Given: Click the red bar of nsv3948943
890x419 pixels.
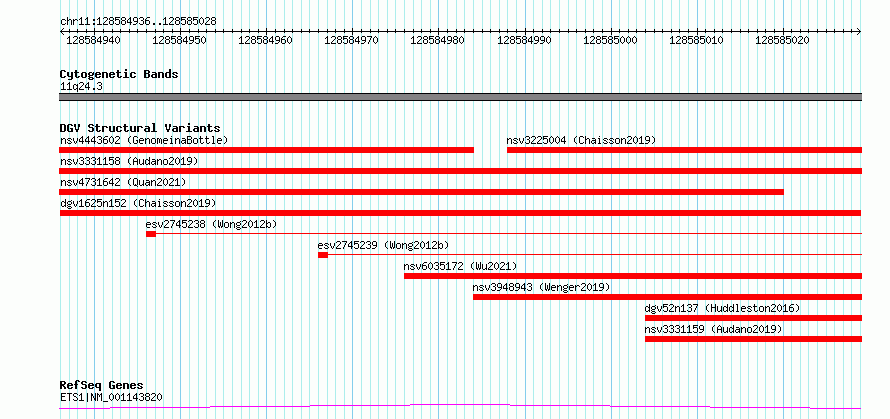Looking at the screenshot, I should coord(668,297).
